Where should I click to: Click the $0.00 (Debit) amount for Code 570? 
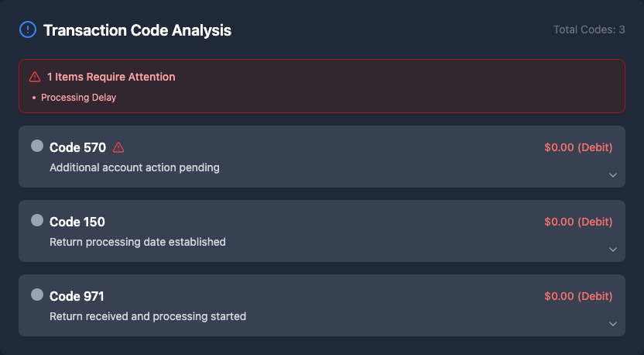click(578, 147)
